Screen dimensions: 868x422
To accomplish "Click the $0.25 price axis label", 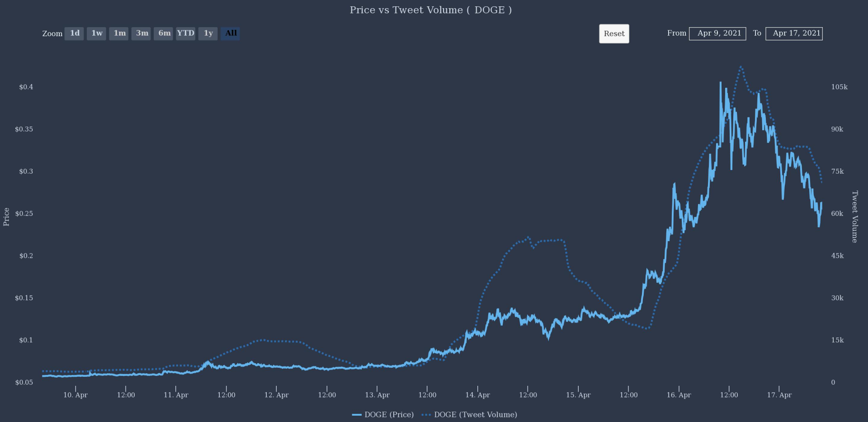I will pyautogui.click(x=24, y=213).
